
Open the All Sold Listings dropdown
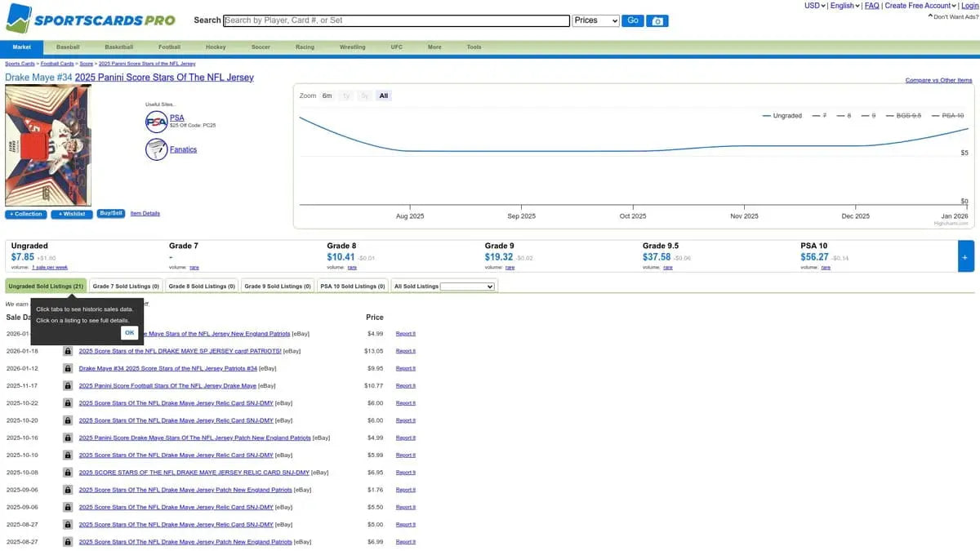[467, 287]
